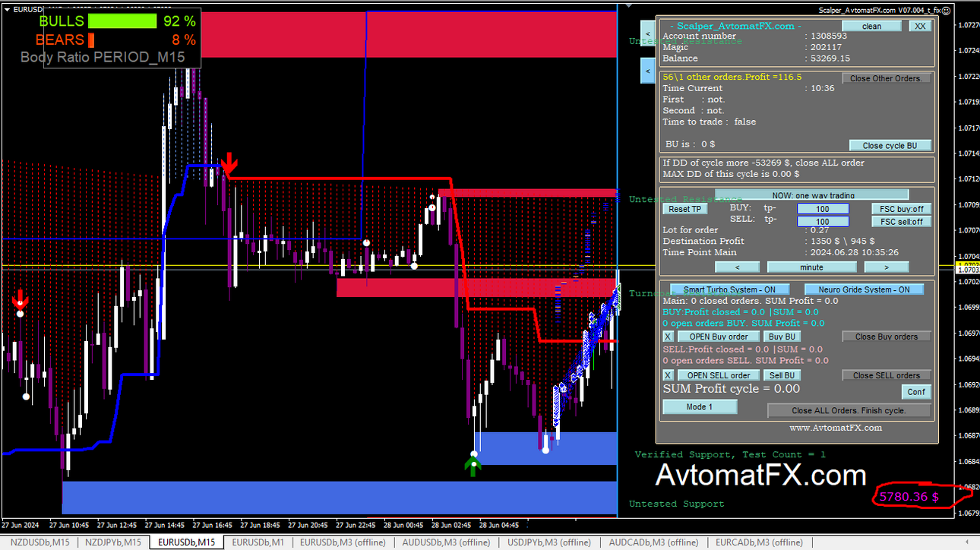The image size is (980, 550).
Task: Click the small red down-arrow signal at the chart's left edge
Action: 21,299
